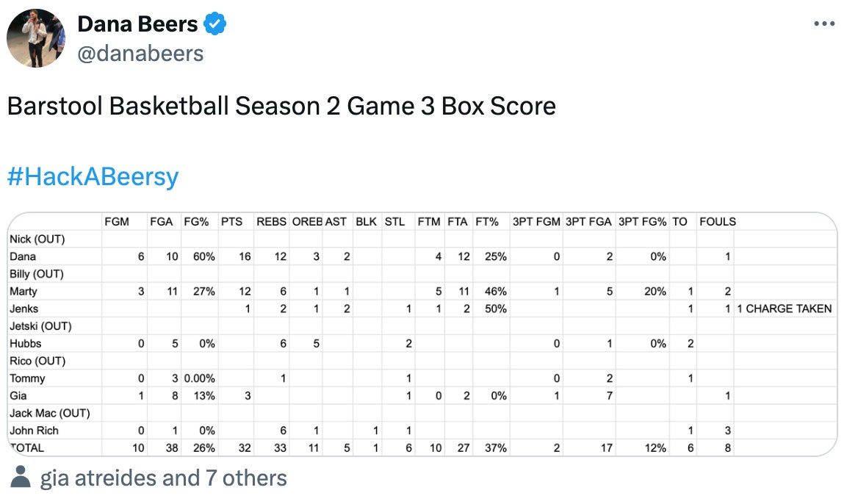Screen dimensions: 858x504
Task: Click the Jack Mac (OUT) row label
Action: point(49,413)
